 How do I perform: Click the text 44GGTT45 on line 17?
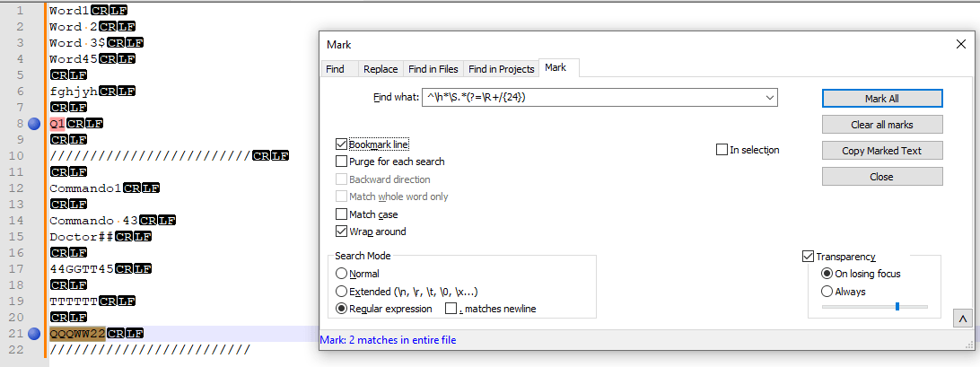point(82,269)
